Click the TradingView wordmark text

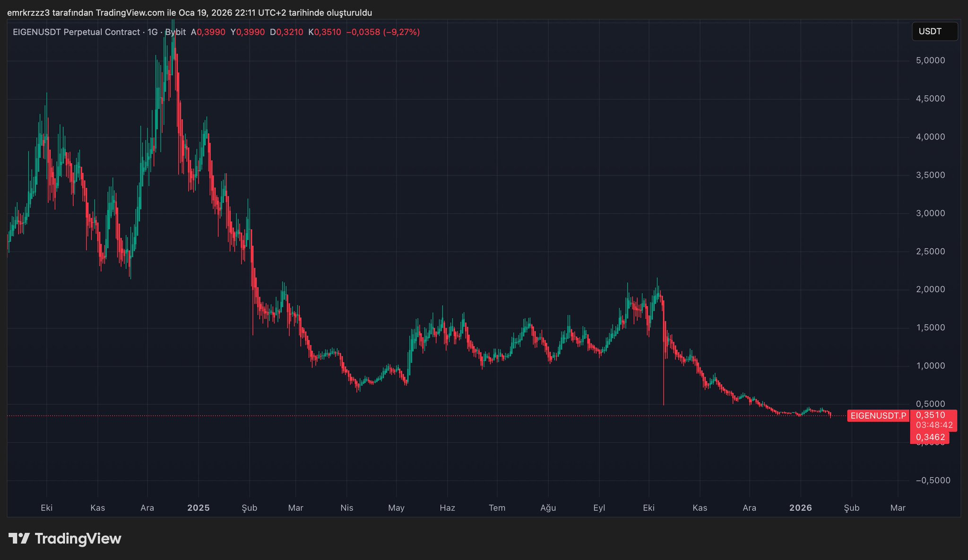(78, 539)
